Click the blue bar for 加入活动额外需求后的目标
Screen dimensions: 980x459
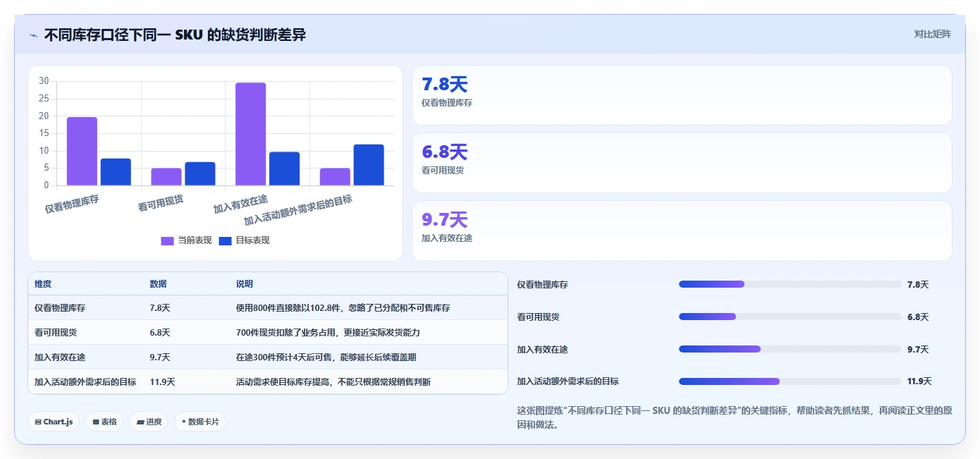click(x=369, y=165)
